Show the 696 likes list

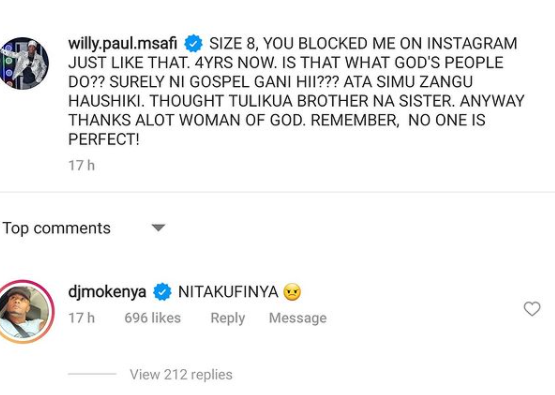pyautogui.click(x=153, y=318)
